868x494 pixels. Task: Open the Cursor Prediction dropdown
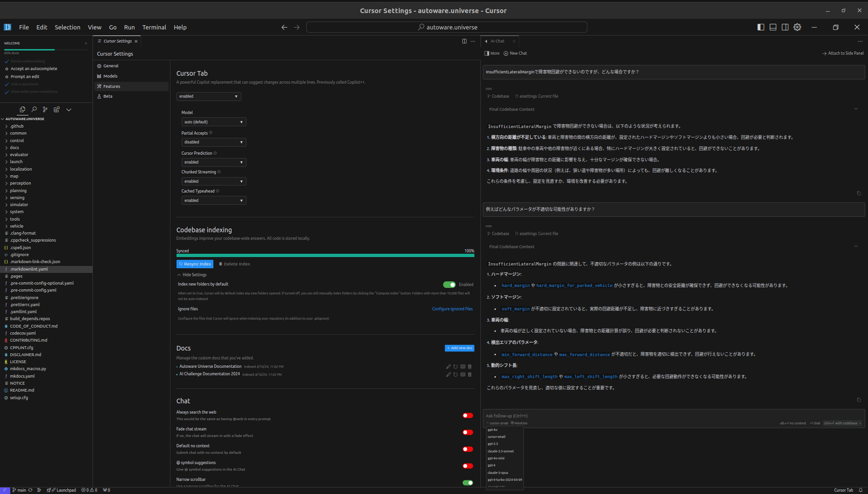click(x=214, y=162)
